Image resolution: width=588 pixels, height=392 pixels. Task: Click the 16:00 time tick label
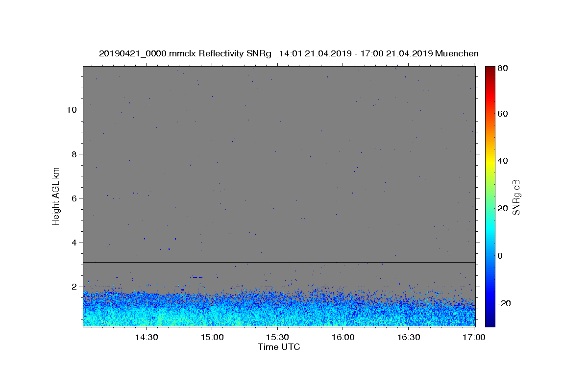[343, 337]
